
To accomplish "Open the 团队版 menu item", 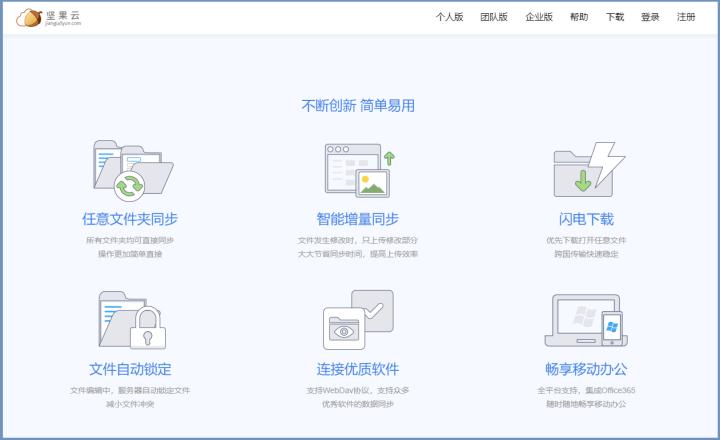I will 494,17.
